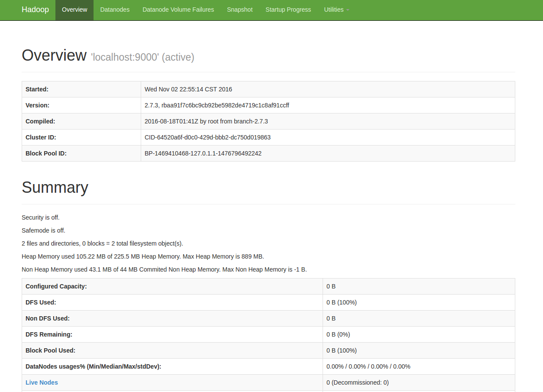Click the Block Pool ID value
Screen dimensions: 543x392
pyautogui.click(x=203, y=153)
